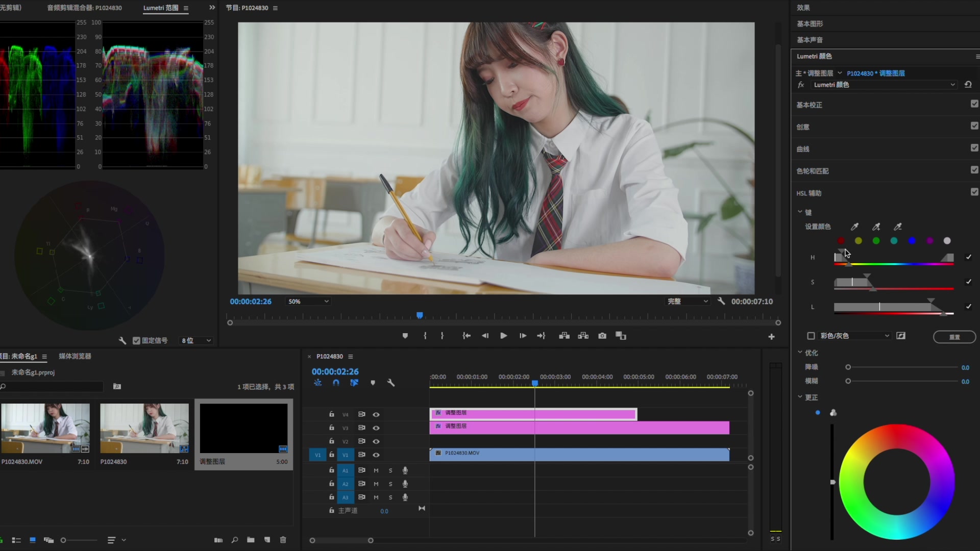
Task: Export frame camera icon
Action: pos(602,336)
